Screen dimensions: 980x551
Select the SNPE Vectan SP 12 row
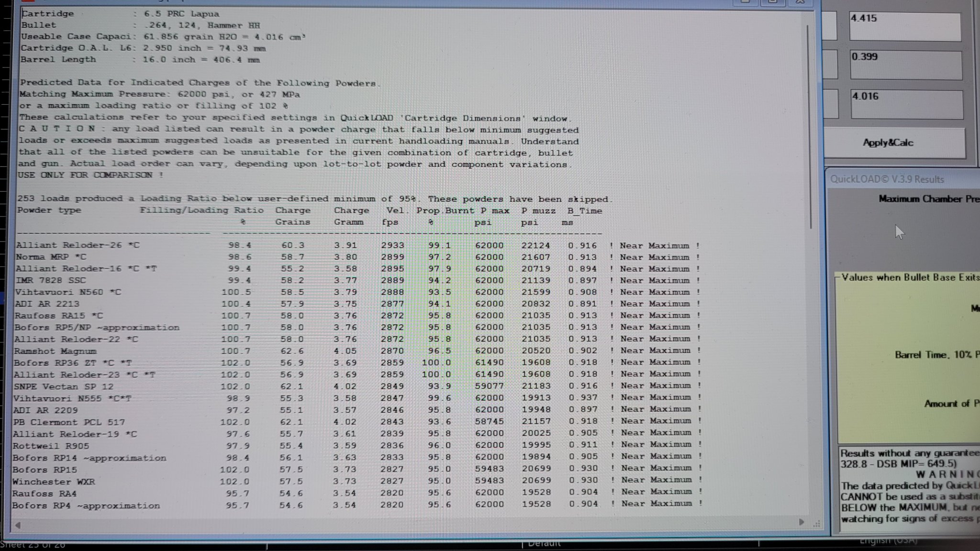click(x=358, y=386)
